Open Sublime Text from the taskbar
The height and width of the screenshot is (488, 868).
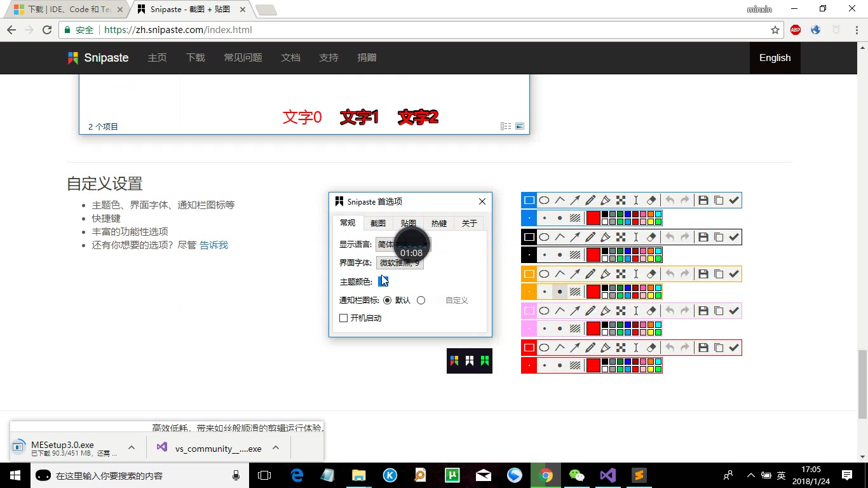pos(639,475)
